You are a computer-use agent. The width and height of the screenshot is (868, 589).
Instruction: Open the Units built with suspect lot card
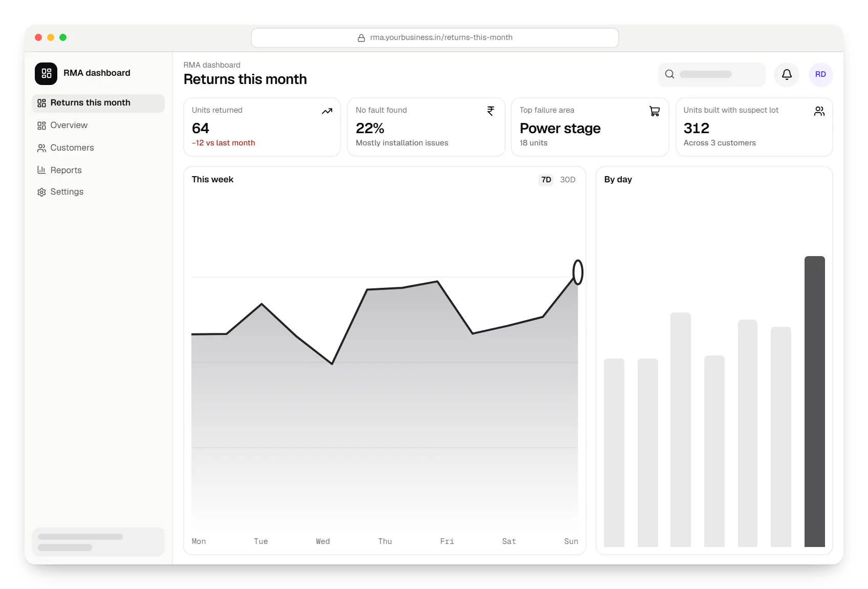(x=754, y=127)
